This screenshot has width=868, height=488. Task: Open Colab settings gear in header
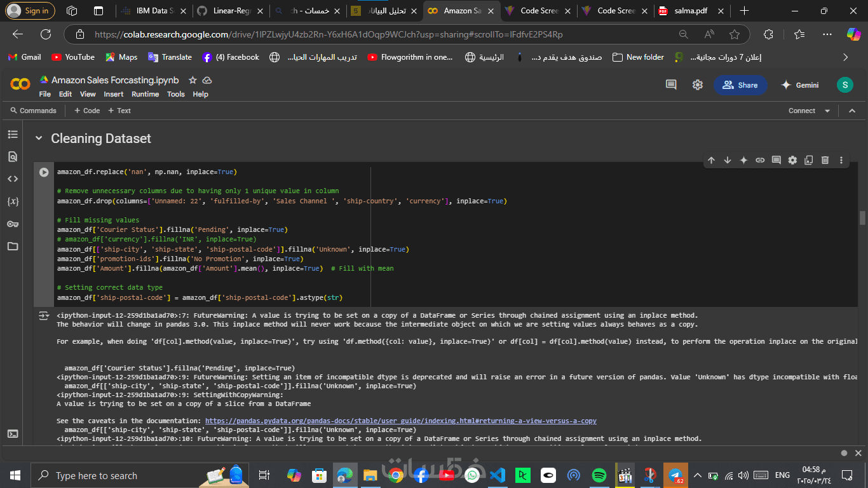click(x=698, y=85)
